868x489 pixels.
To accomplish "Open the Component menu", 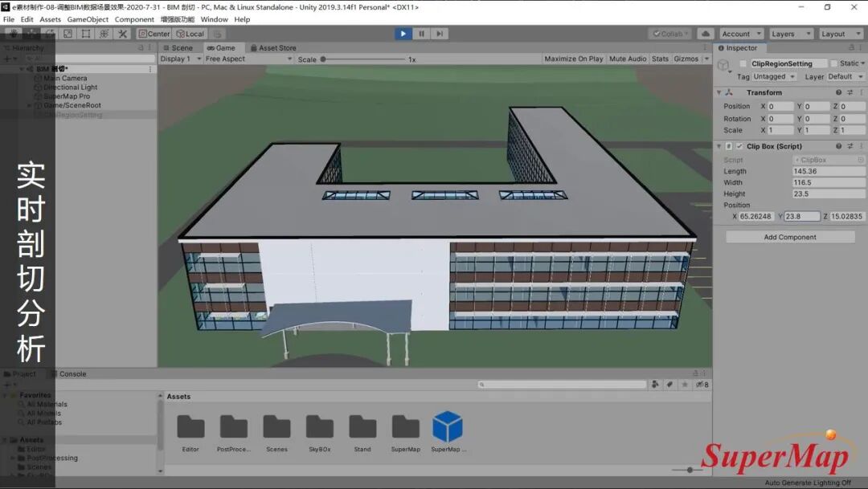I will pos(134,19).
